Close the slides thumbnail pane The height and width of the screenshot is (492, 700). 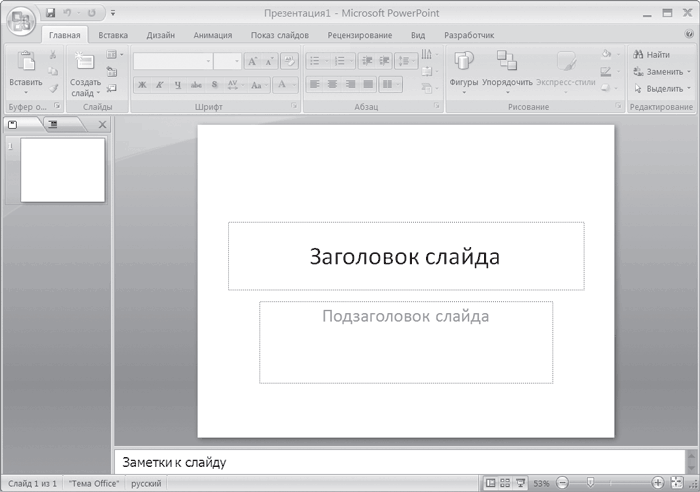pos(102,125)
